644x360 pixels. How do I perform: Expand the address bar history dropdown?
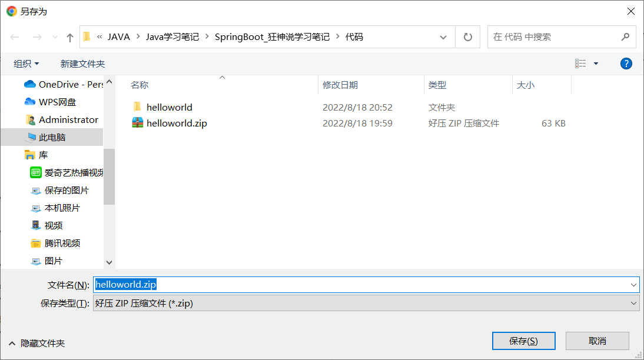pos(443,37)
